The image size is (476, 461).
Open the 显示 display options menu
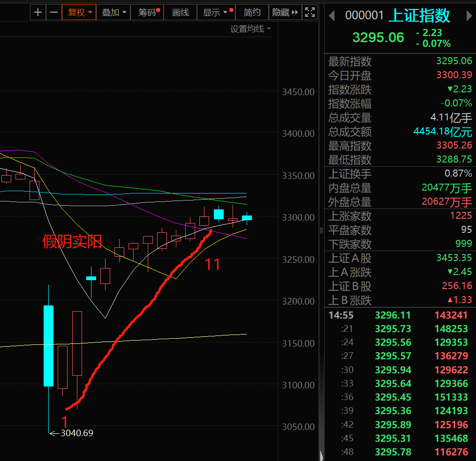pyautogui.click(x=215, y=13)
